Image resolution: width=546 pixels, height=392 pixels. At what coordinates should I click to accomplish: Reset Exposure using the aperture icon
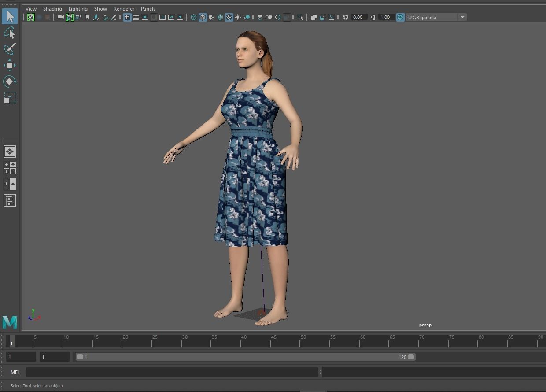pyautogui.click(x=346, y=17)
